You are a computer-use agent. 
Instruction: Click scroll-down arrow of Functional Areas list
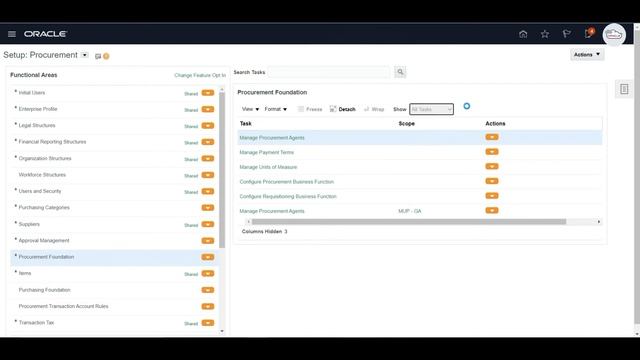tap(222, 331)
